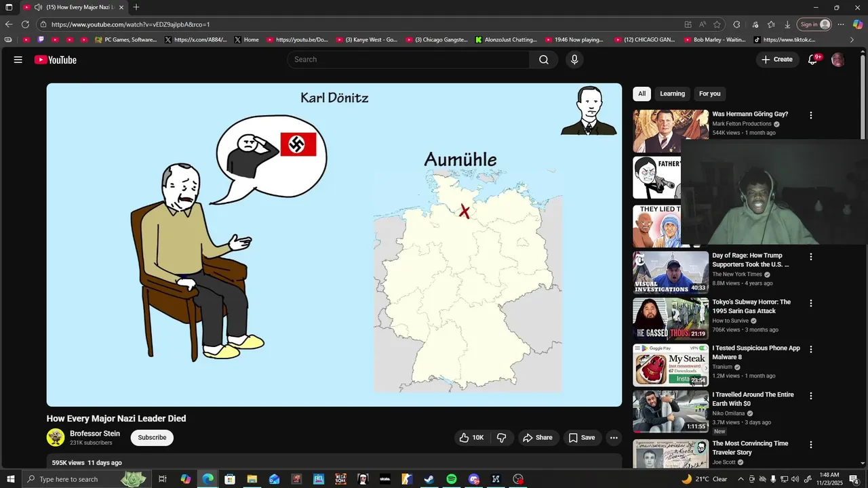The width and height of the screenshot is (868, 488).
Task: Open the account avatar menu
Action: 838,60
